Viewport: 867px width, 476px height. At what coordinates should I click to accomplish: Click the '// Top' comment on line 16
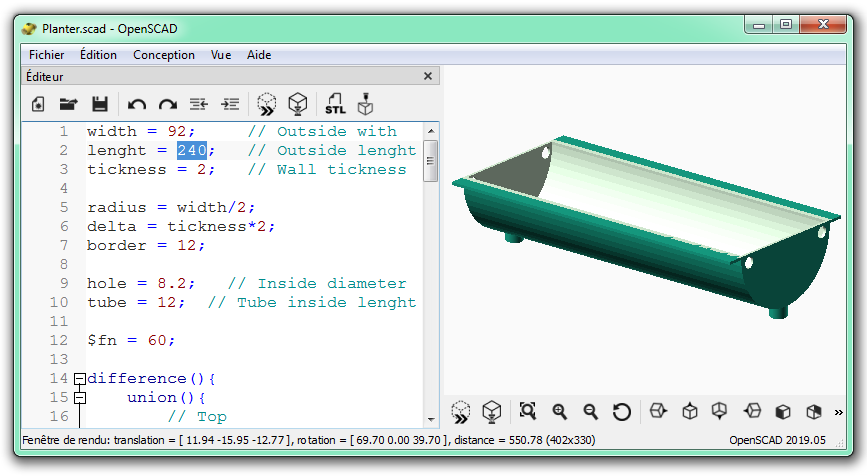197,417
